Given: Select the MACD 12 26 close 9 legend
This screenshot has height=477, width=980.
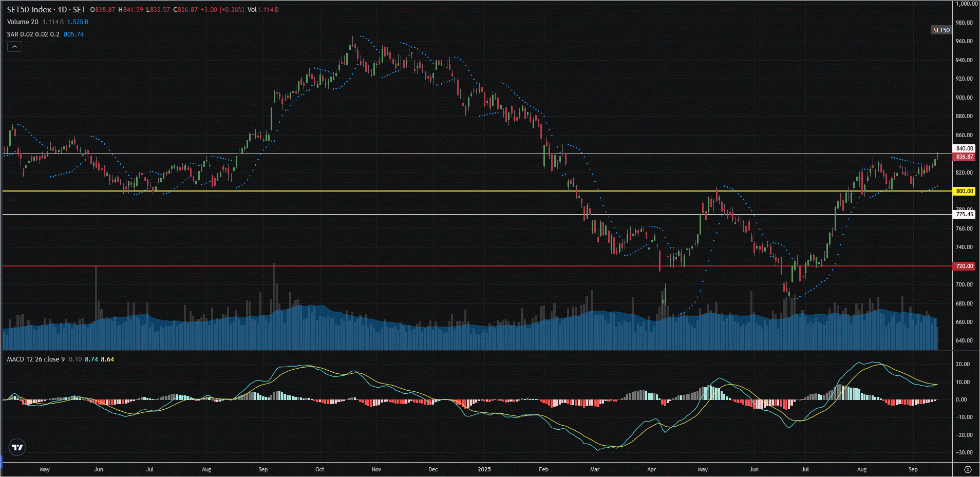Looking at the screenshot, I should (x=36, y=359).
